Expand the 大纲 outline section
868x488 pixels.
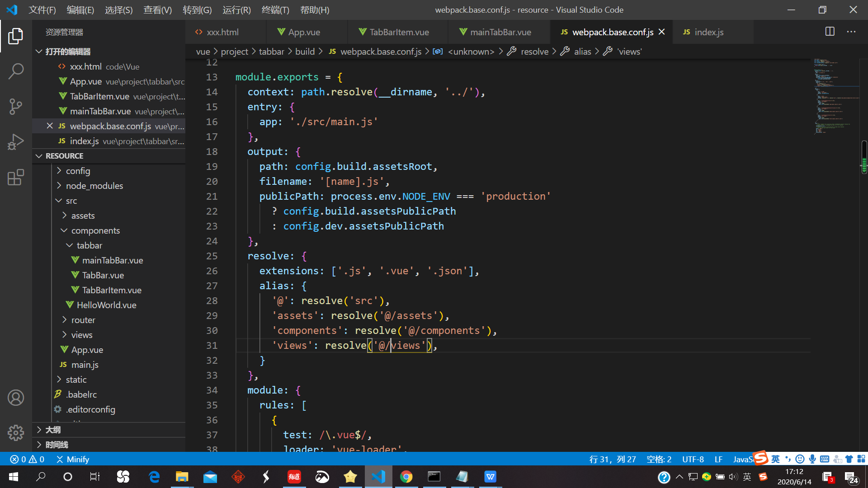click(x=52, y=430)
